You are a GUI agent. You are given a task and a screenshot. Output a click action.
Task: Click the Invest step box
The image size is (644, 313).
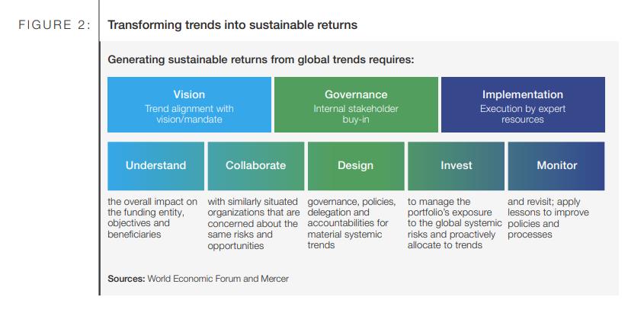point(456,166)
